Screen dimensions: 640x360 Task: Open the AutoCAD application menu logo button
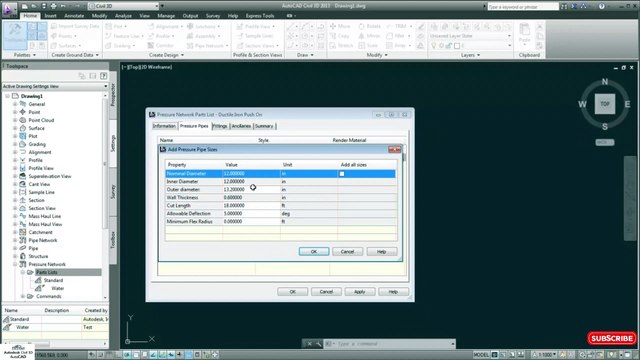pos(8,8)
